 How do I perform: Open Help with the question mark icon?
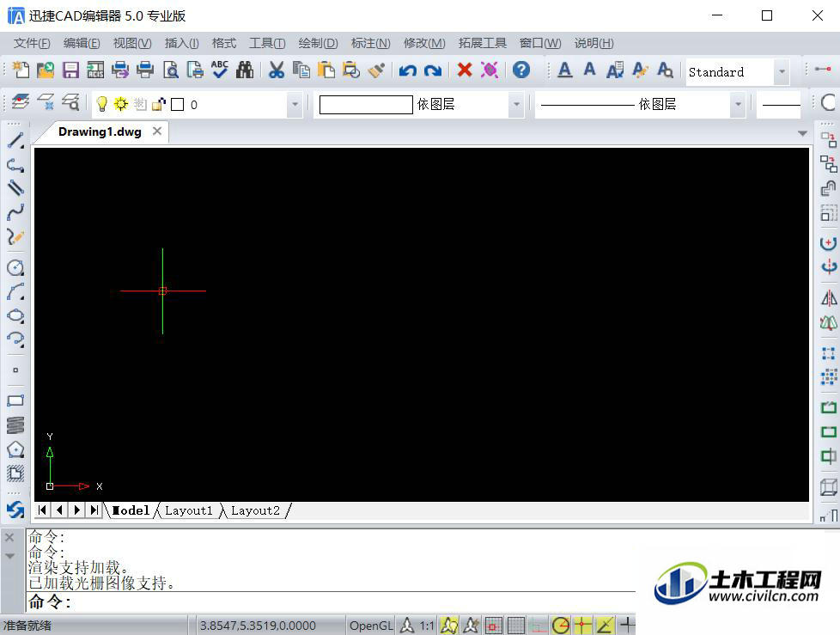click(520, 70)
